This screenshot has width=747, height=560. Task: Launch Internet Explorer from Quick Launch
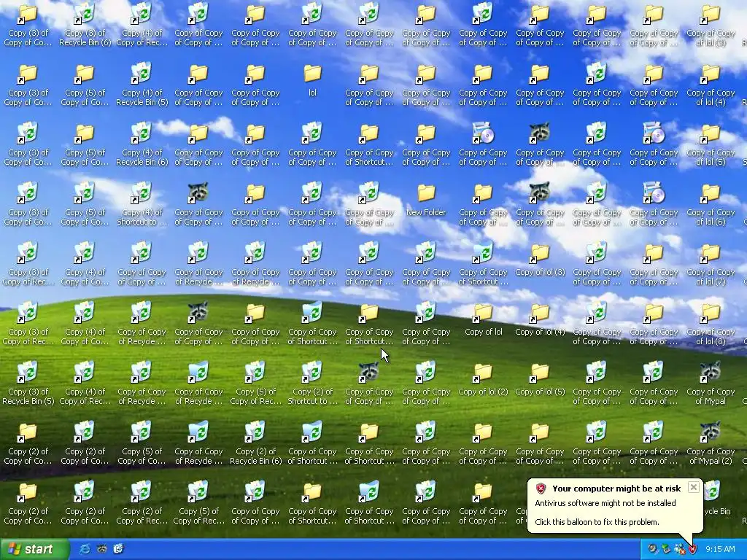(85, 549)
